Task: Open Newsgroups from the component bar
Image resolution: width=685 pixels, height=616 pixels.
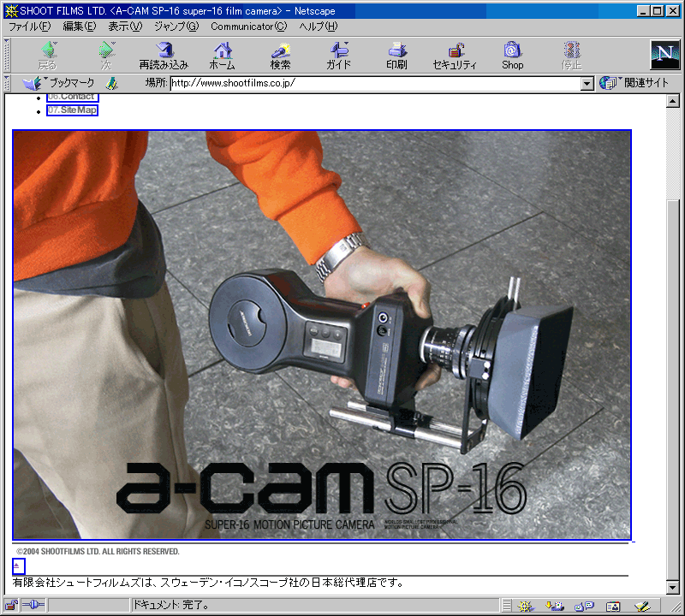Action: [584, 606]
